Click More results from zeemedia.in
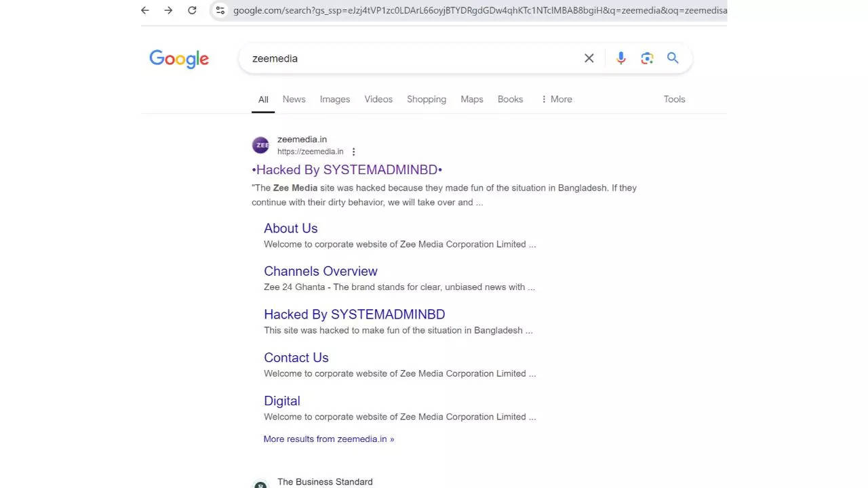 click(329, 439)
